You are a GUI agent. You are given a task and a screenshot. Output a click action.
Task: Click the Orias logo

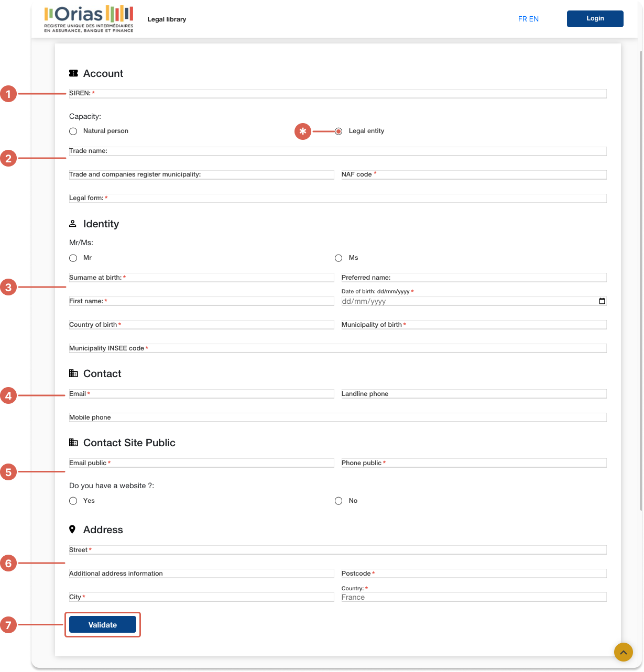[x=88, y=17]
